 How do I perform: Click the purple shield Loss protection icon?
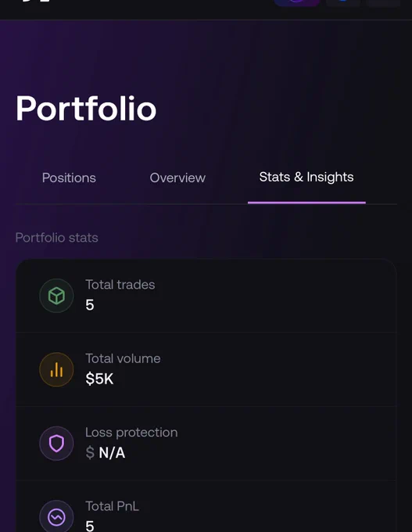coord(56,444)
